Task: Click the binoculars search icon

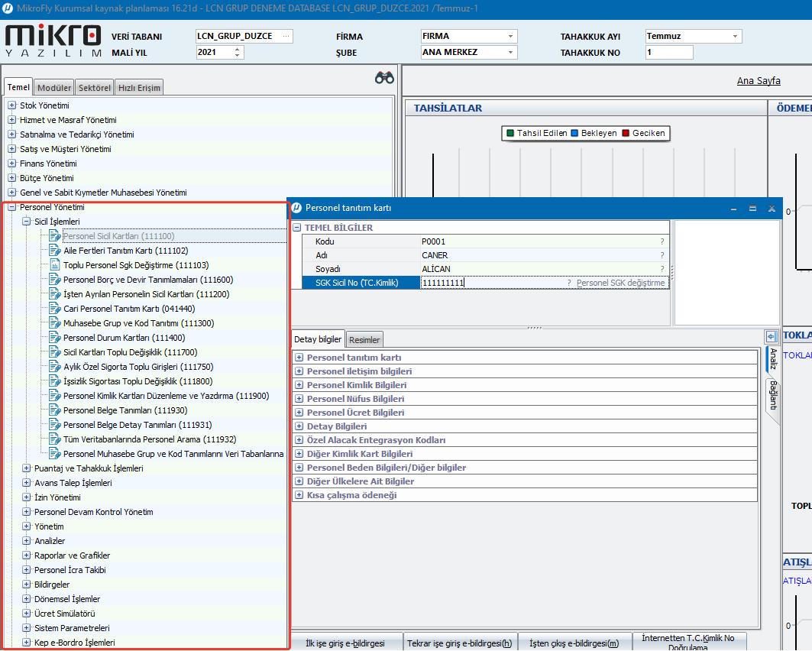Action: pos(384,78)
